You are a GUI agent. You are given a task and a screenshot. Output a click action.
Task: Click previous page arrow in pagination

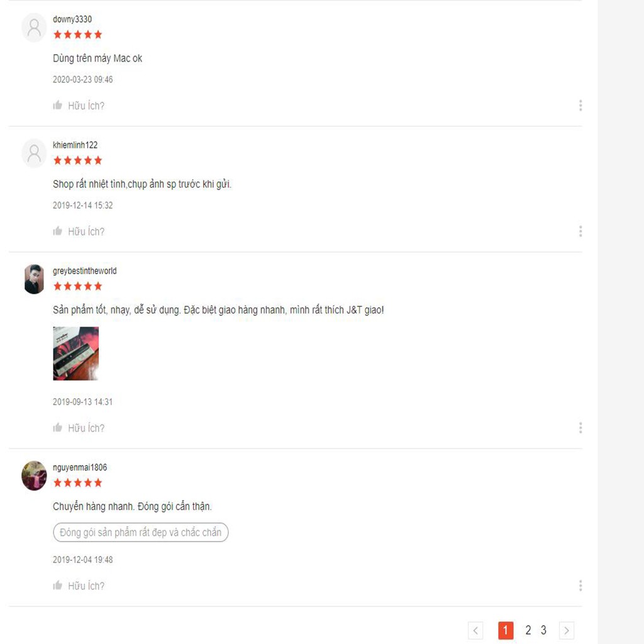pos(475,630)
